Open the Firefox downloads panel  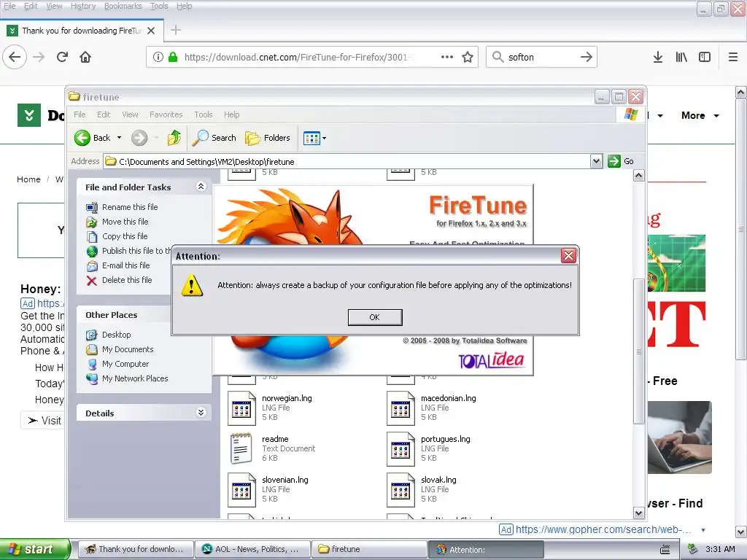tap(658, 57)
